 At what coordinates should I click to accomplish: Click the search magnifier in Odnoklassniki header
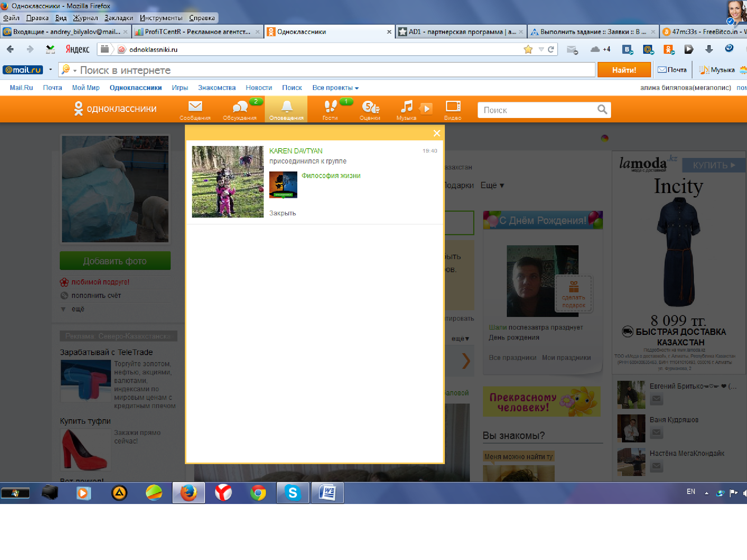602,109
